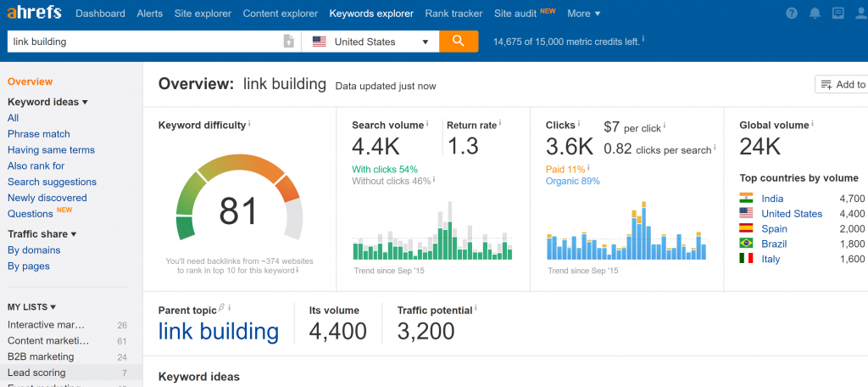Viewport: 868px width, 387px height.
Task: Expand the More menu in top navigation
Action: (584, 14)
